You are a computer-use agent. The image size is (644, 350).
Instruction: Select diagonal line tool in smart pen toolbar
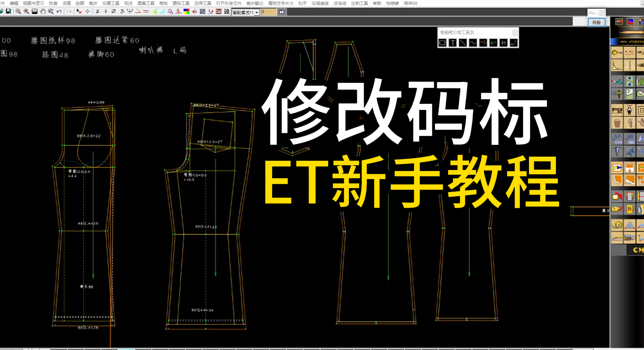463,43
